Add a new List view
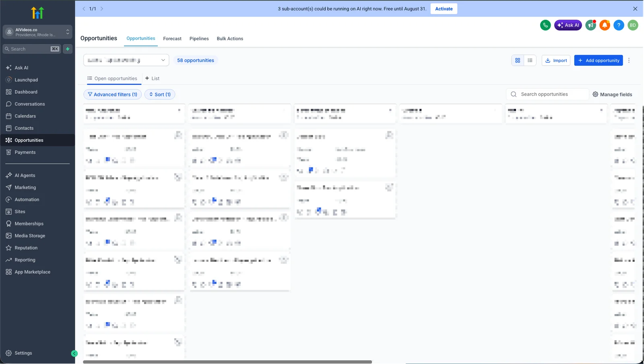The image size is (644, 364). [153, 79]
